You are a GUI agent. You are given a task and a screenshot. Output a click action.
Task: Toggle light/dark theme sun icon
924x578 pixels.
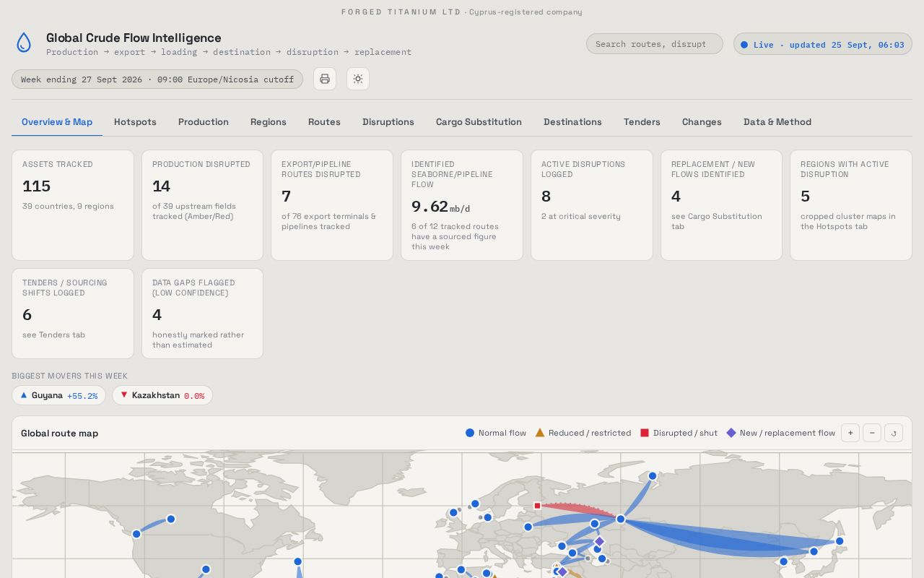tap(358, 79)
